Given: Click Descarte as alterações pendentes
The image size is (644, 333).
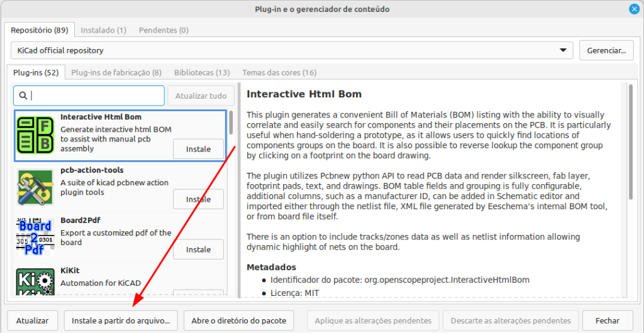Looking at the screenshot, I should pos(511,320).
